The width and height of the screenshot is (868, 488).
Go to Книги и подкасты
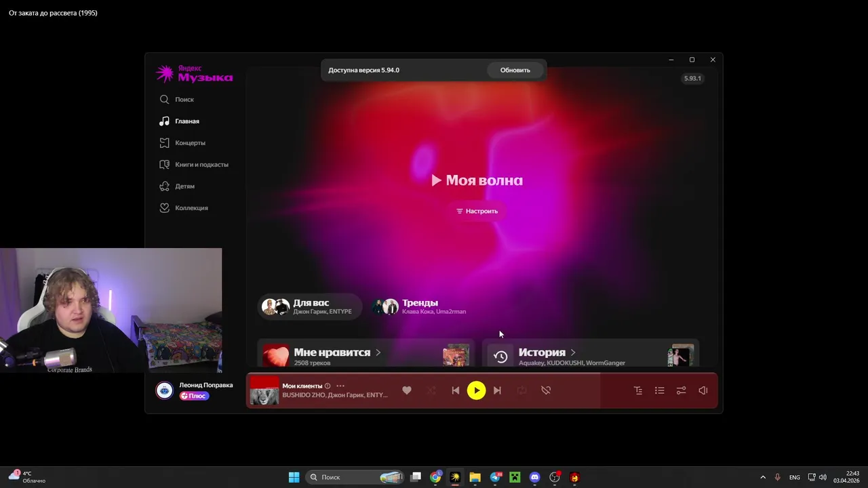pyautogui.click(x=194, y=164)
